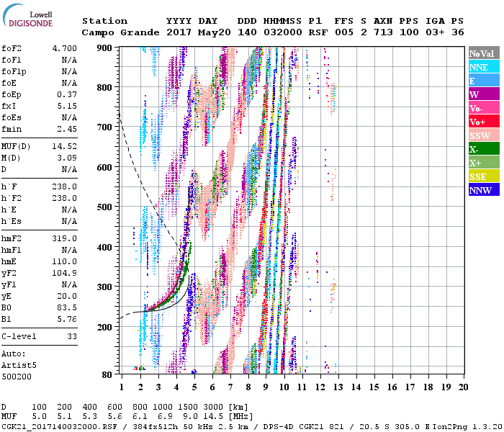Select the Vo- pink legend swatch
Image resolution: width=504 pixels, height=432 pixels.
tap(484, 108)
